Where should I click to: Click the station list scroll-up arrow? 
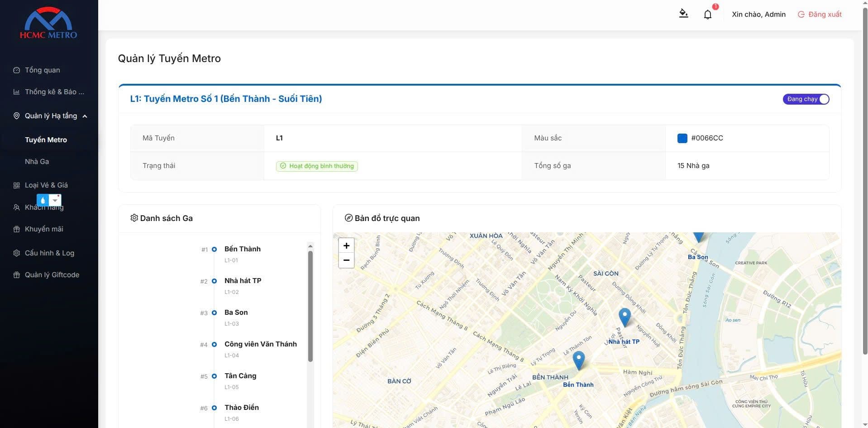pos(310,246)
